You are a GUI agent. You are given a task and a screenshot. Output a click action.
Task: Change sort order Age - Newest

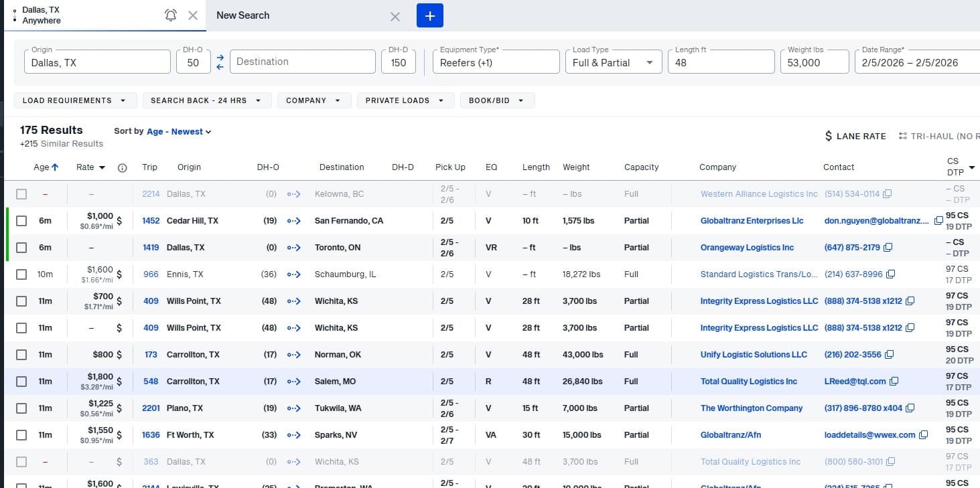179,132
